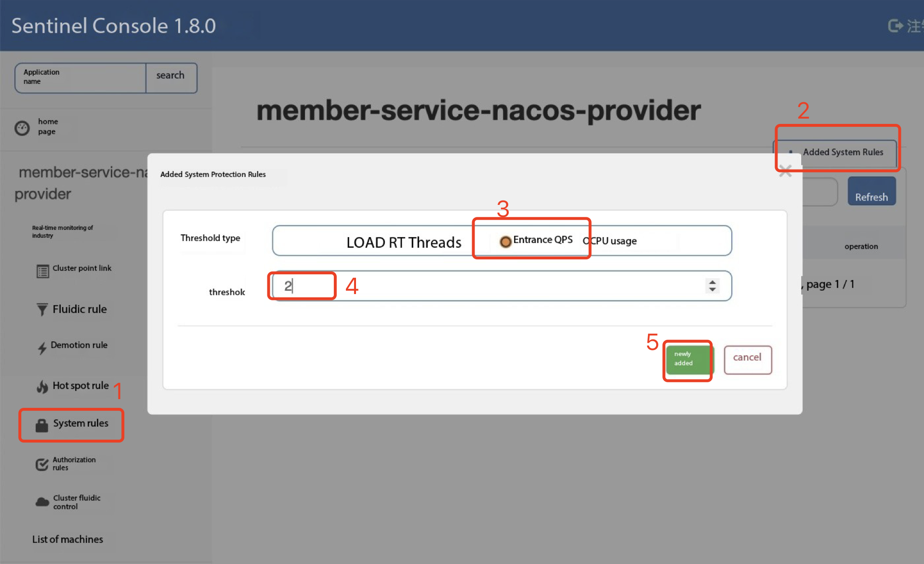Click the Added System Rules button
The height and width of the screenshot is (564, 924).
coord(835,152)
